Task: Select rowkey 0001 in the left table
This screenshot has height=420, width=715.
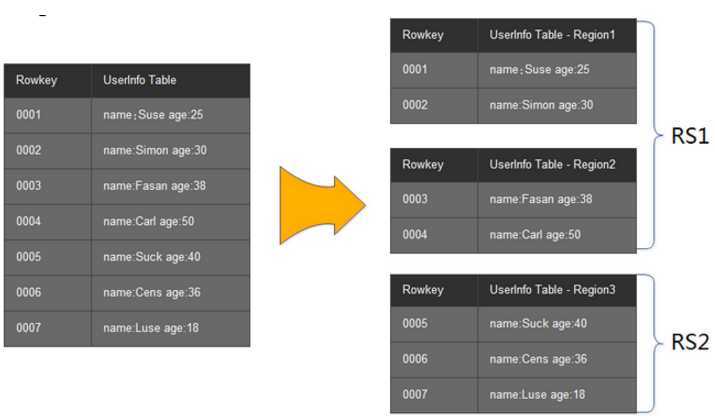Action: point(28,114)
